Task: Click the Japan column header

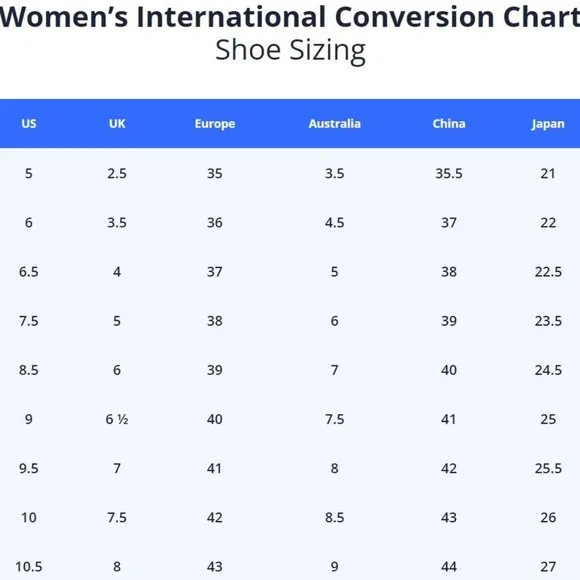Action: pos(548,124)
